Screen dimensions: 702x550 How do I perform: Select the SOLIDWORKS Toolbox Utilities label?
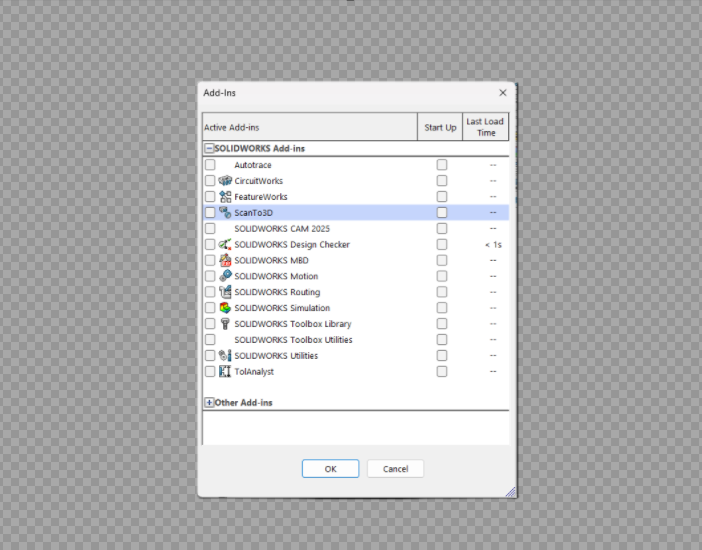click(293, 339)
